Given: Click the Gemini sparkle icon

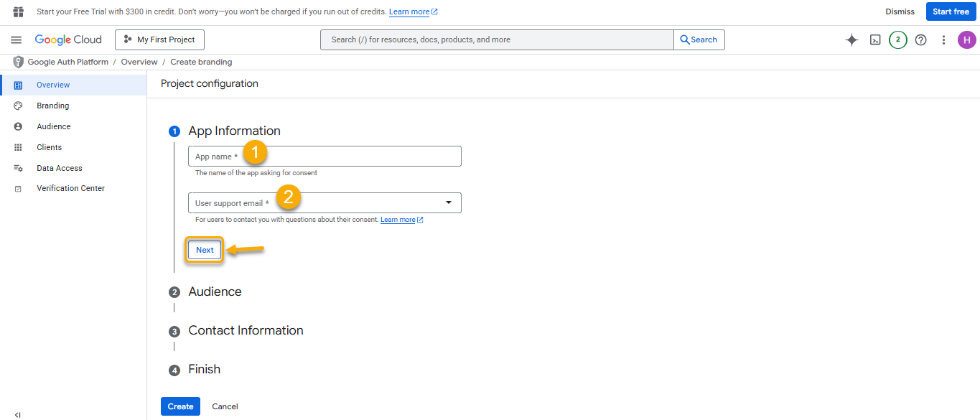Looking at the screenshot, I should tap(851, 40).
